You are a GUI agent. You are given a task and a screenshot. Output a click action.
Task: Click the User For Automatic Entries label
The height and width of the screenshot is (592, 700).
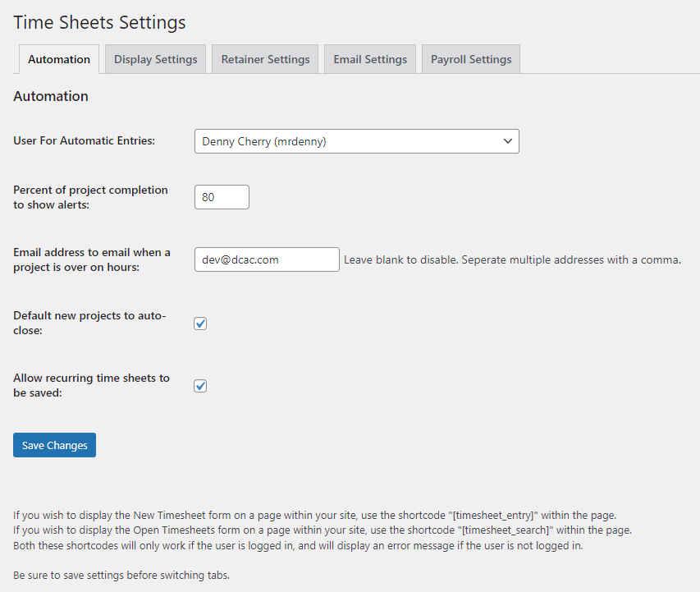click(x=84, y=140)
